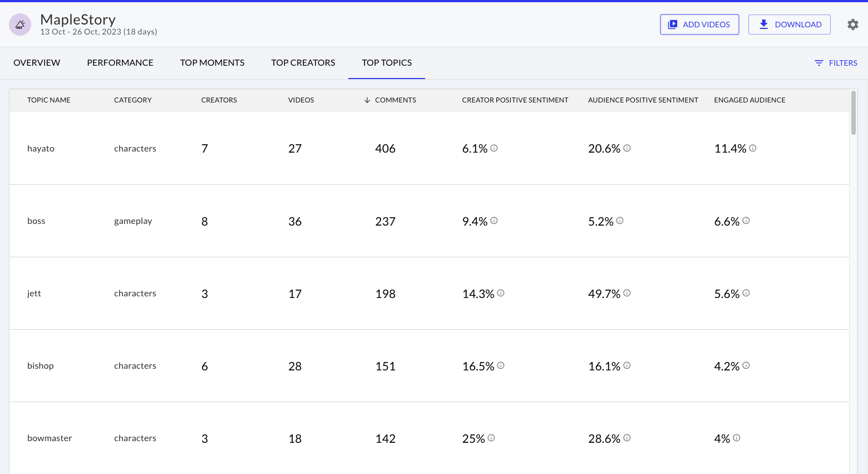Viewport: 868px width, 474px height.
Task: Click hayato's video count 27
Action: tap(295, 149)
